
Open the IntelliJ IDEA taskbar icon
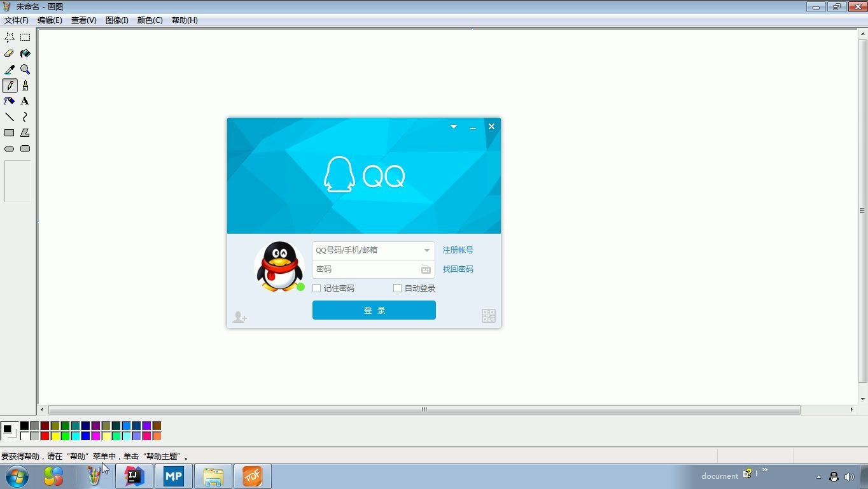[x=134, y=476]
